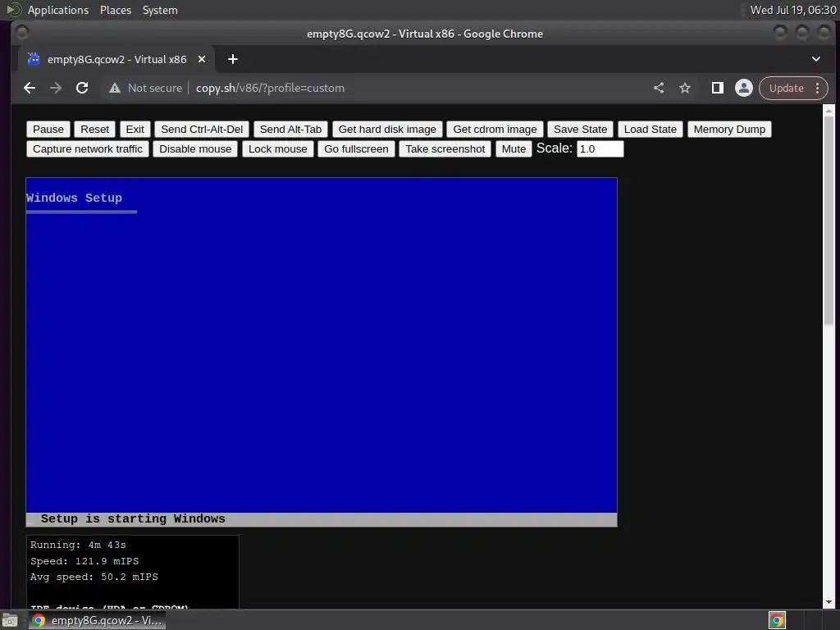Take a screenshot of the emulator

[445, 149]
